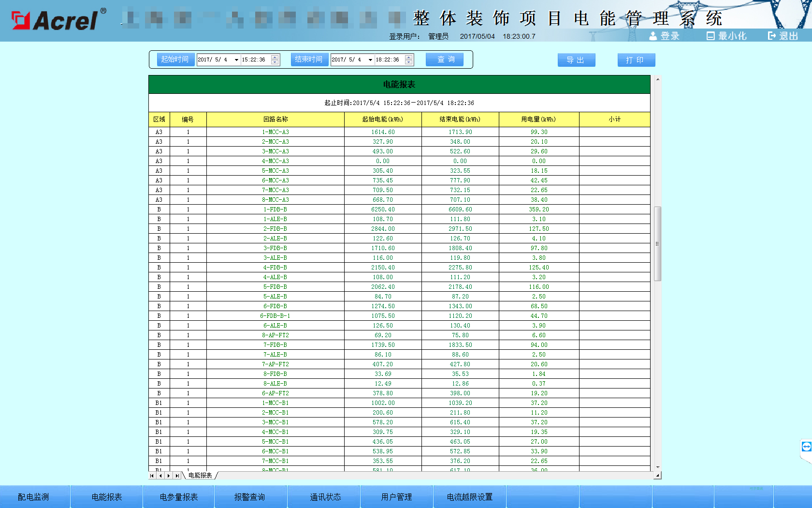Click the 登录 user login icon
Image resolution: width=812 pixels, height=508 pixels.
(653, 36)
